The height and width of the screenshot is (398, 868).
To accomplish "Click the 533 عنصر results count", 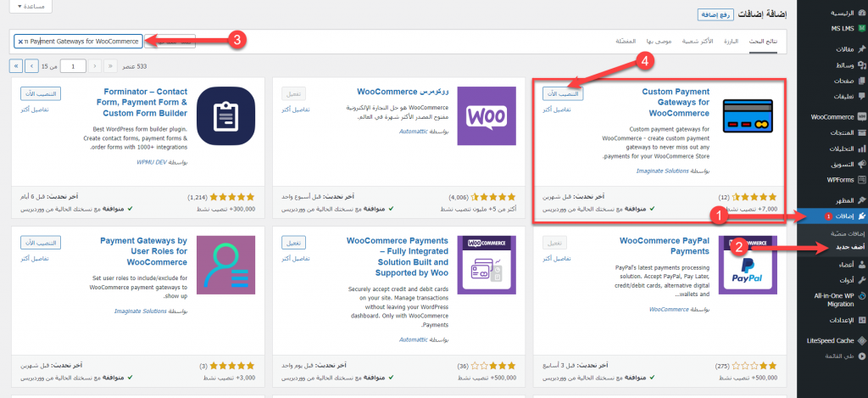I will [133, 66].
